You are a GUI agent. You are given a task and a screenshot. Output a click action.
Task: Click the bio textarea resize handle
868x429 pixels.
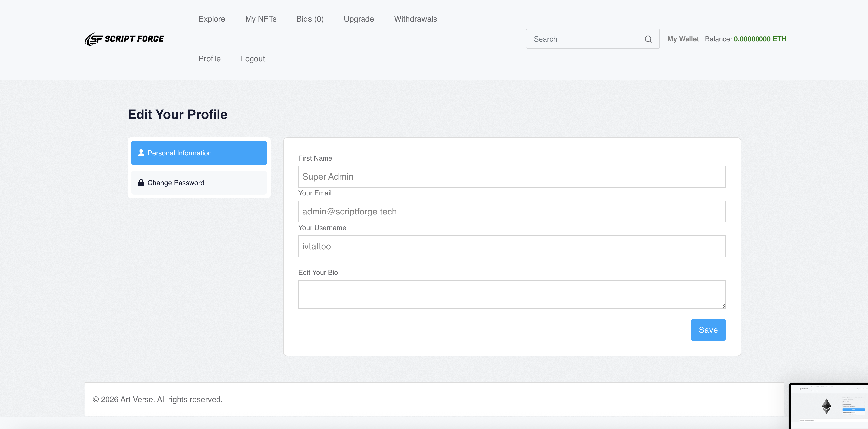723,306
